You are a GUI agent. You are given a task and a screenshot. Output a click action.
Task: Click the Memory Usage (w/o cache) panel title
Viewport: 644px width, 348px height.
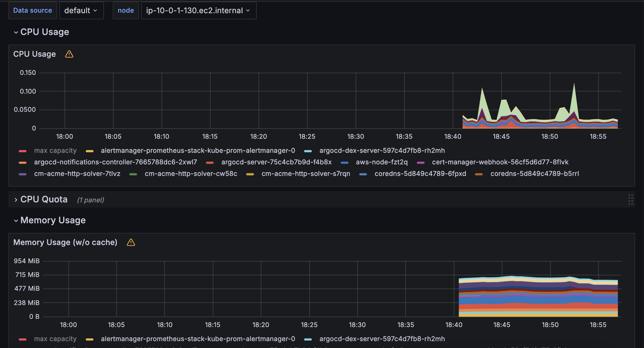coord(65,243)
